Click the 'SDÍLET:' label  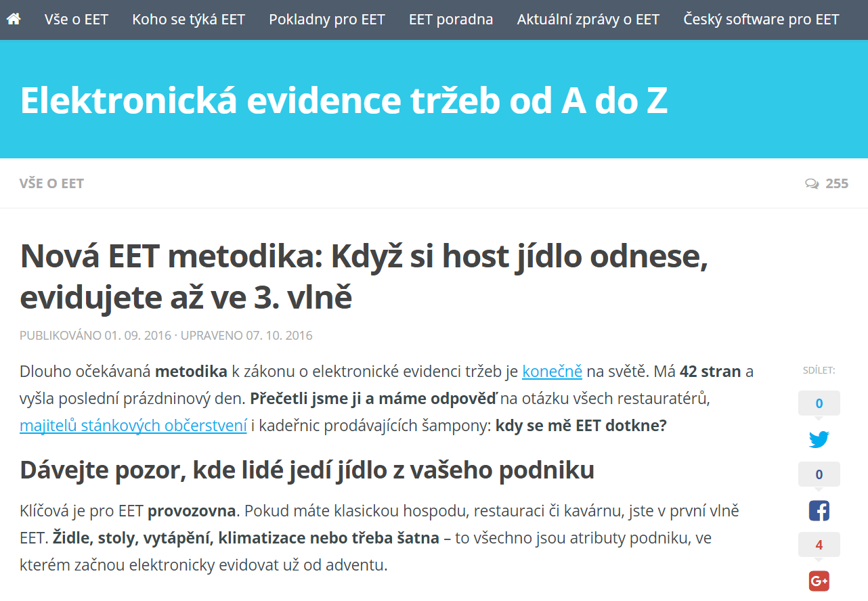[819, 370]
